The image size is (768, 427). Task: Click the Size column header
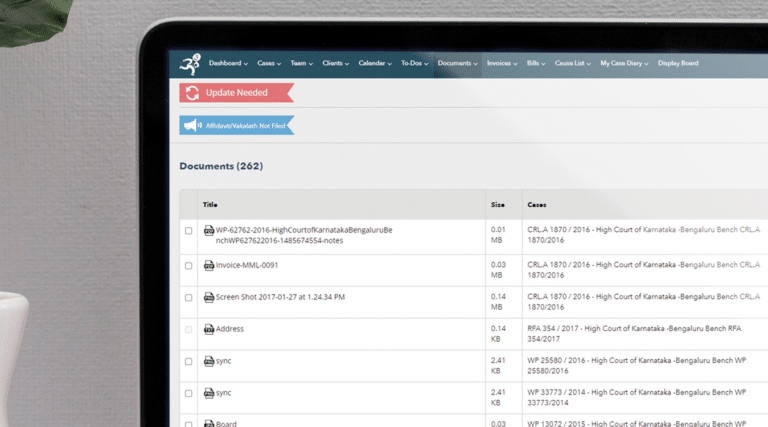point(498,205)
